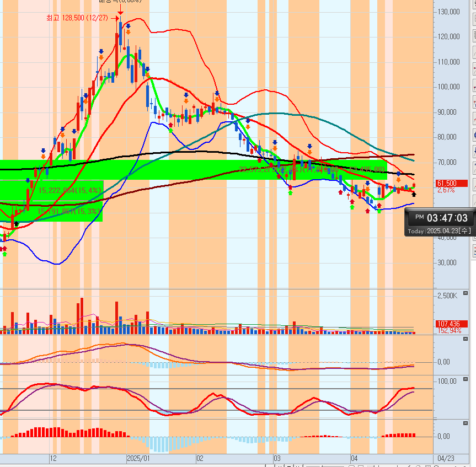This screenshot has width=476, height=467.
Task: Click the 120,000 price axis label
Action: coord(448,37)
